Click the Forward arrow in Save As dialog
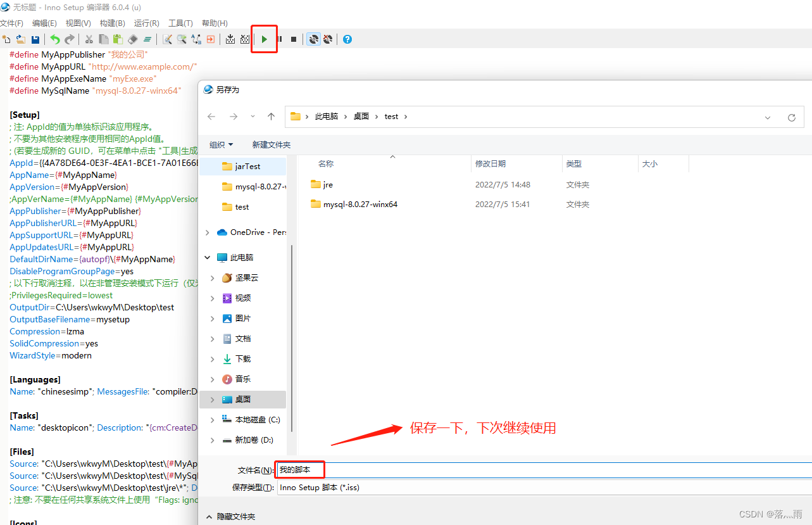The width and height of the screenshot is (812, 525). [234, 117]
